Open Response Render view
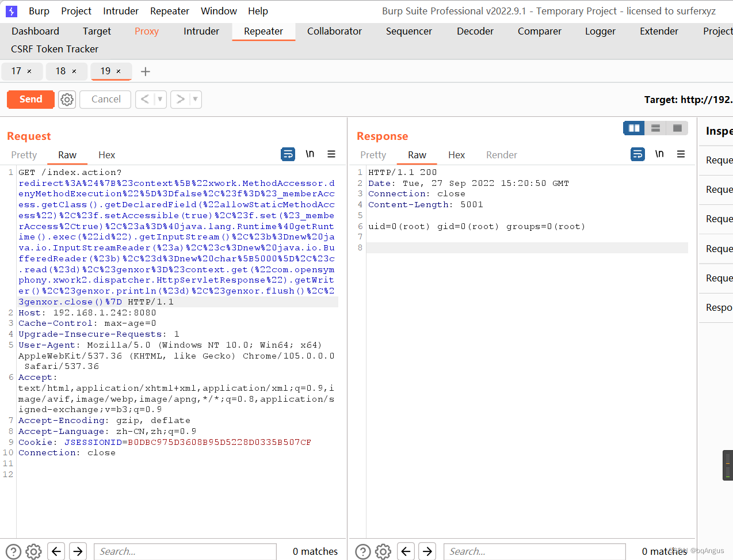 (x=501, y=155)
